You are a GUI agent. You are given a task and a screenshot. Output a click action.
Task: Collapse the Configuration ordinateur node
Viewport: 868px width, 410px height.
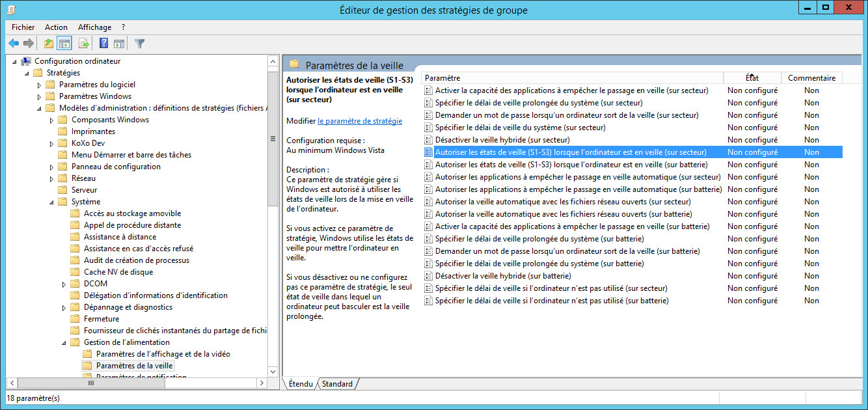[x=15, y=61]
